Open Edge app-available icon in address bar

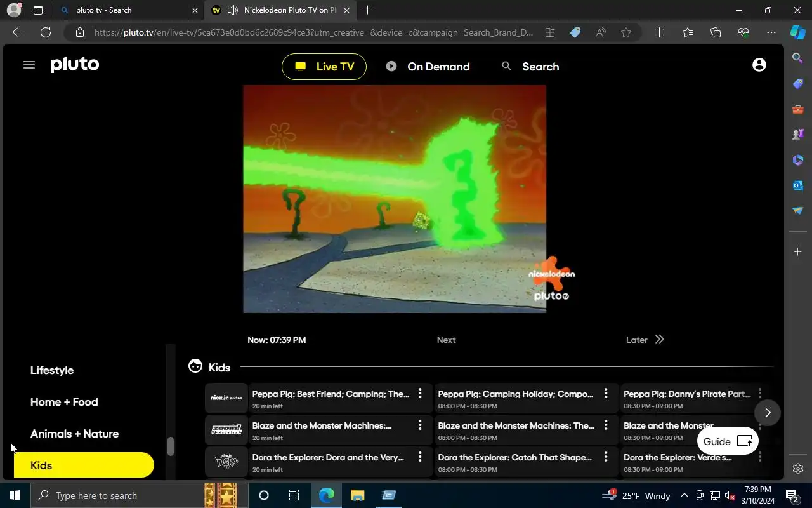coord(550,32)
